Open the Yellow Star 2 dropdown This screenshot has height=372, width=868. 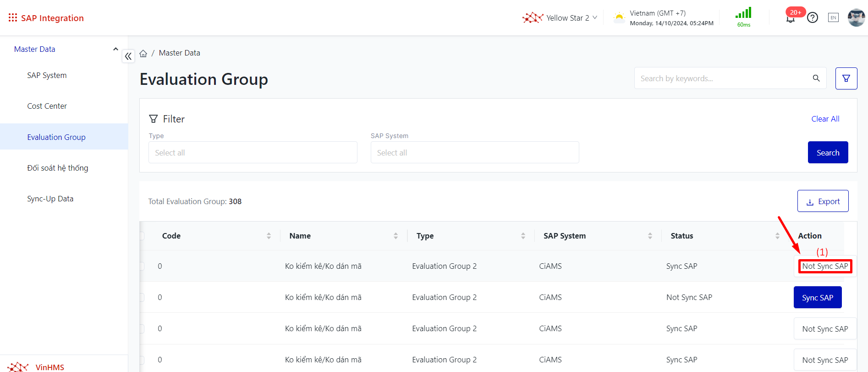(x=560, y=18)
